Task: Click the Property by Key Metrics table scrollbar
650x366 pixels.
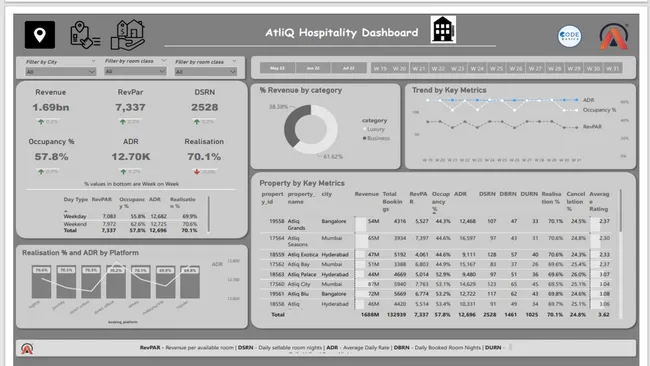Action: click(x=621, y=211)
